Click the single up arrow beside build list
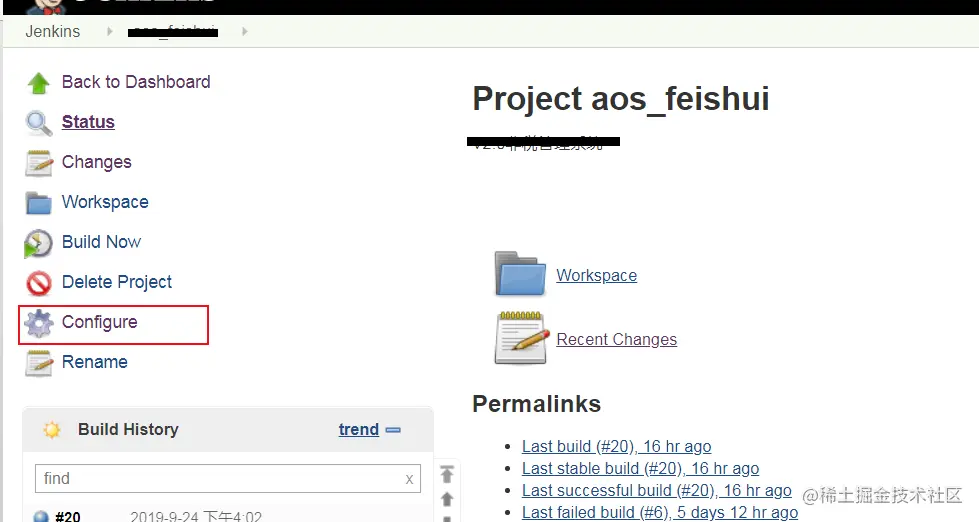979x522 pixels. [446, 499]
